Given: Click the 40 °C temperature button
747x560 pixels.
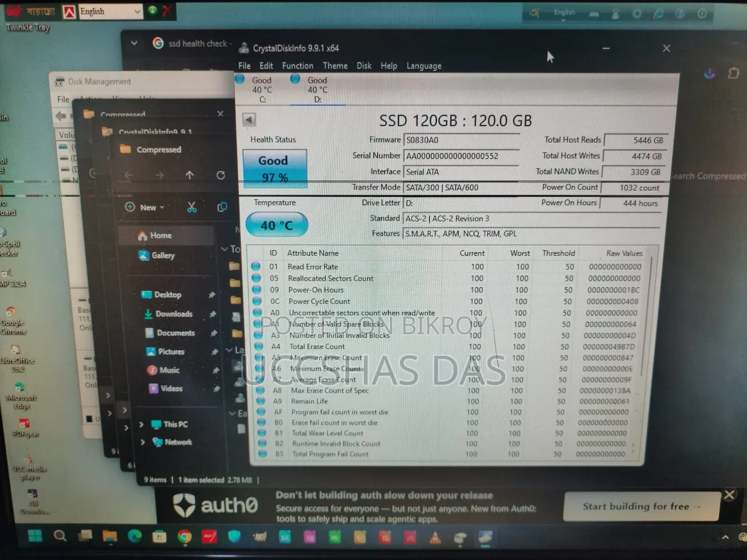Looking at the screenshot, I should [277, 225].
